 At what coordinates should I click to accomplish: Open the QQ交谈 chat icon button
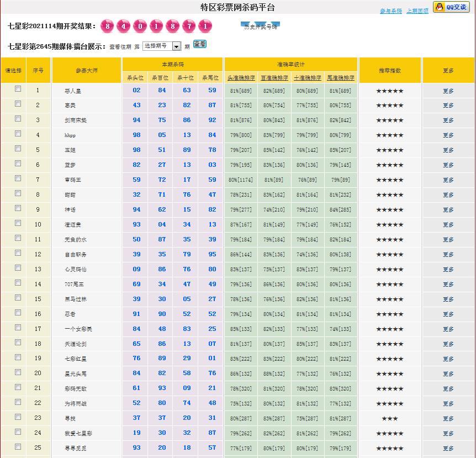pyautogui.click(x=451, y=7)
